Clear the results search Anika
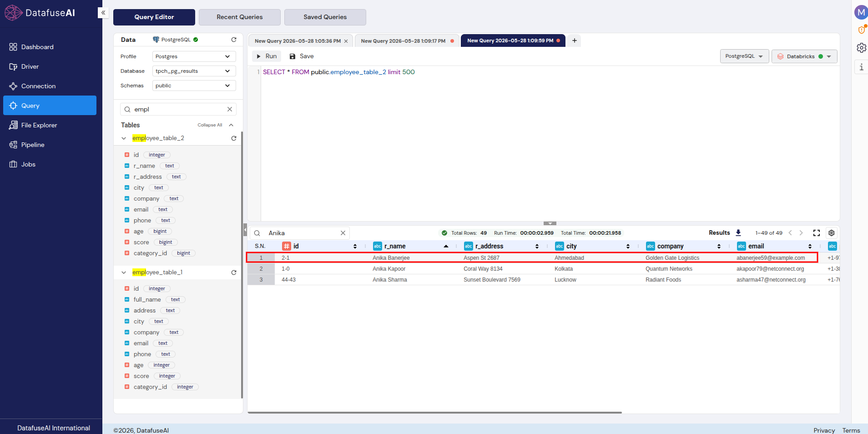Viewport: 868px width, 434px height. point(343,233)
